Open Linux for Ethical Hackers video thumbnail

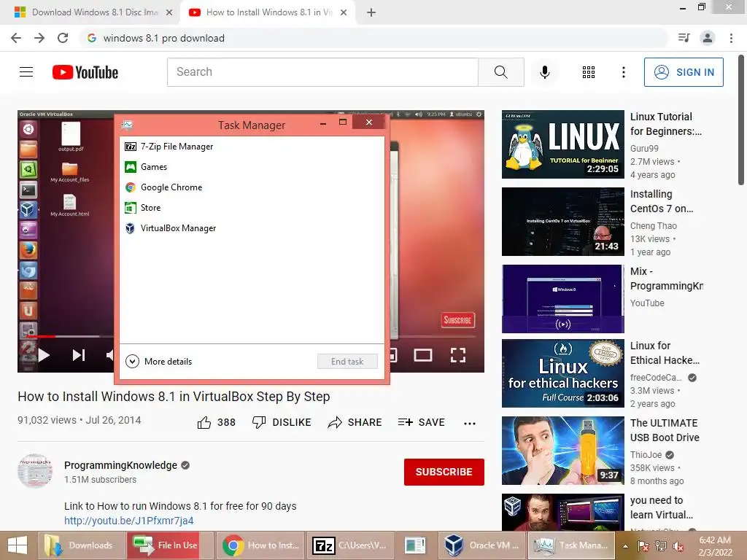pos(562,373)
